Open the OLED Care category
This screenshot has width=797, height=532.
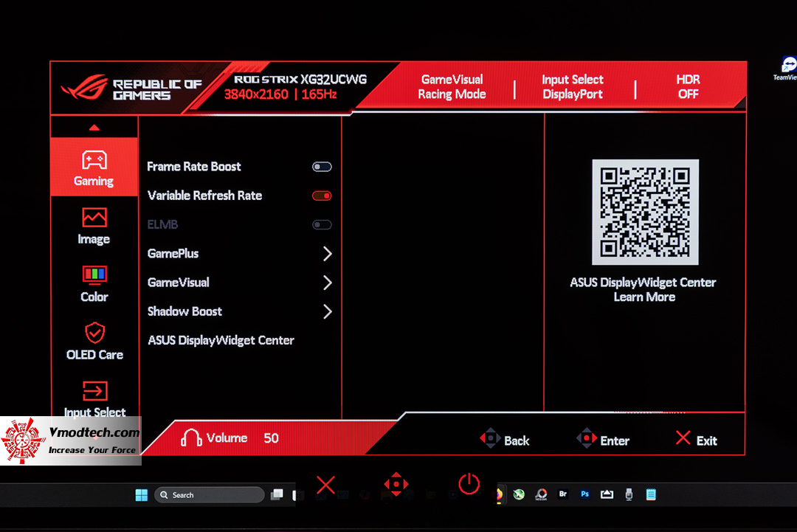(x=94, y=341)
